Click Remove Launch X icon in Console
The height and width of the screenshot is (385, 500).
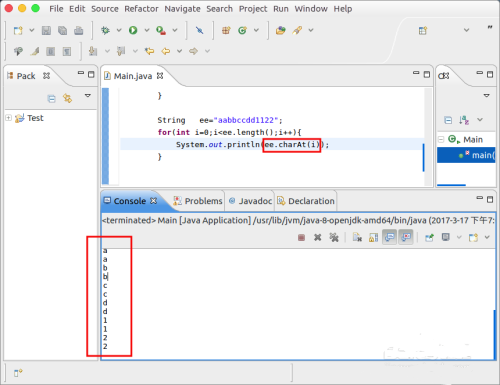pos(318,237)
